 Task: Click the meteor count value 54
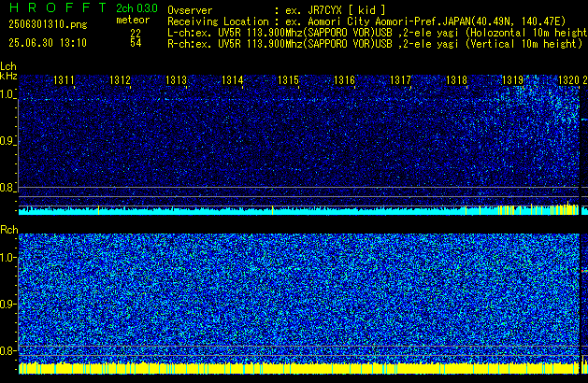pos(136,43)
